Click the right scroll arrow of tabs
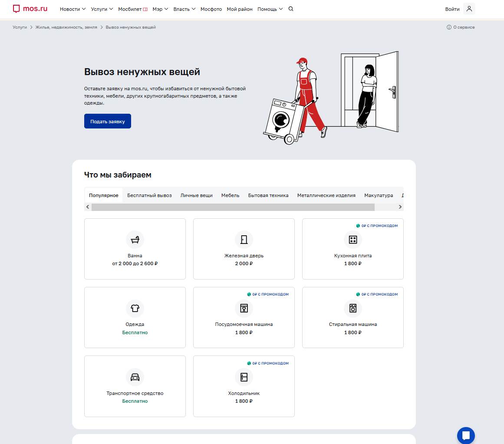 point(400,207)
